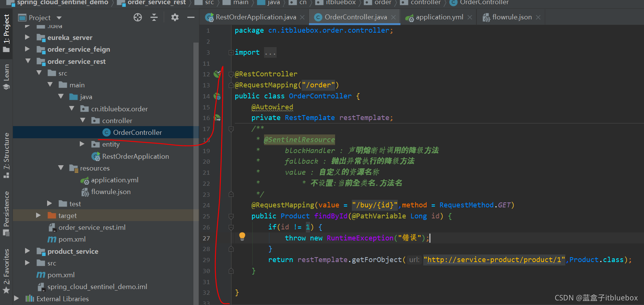The image size is (644, 305).
Task: Open the Structure tool window
Action: point(6,155)
